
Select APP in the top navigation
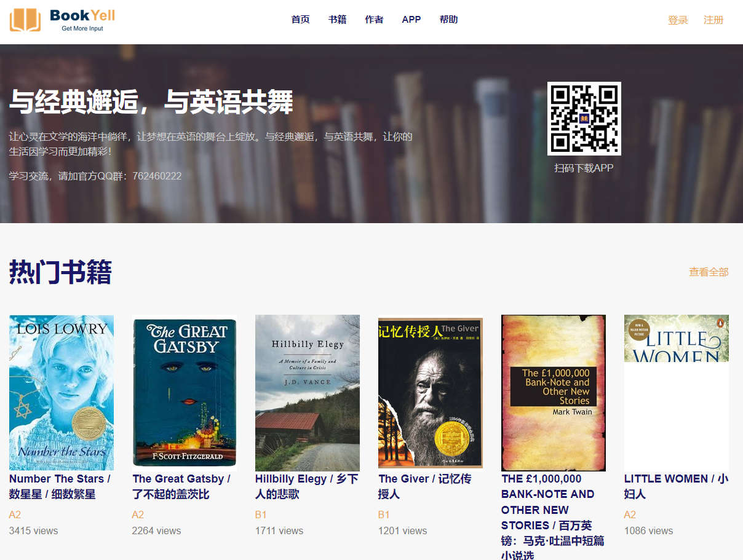click(x=411, y=20)
